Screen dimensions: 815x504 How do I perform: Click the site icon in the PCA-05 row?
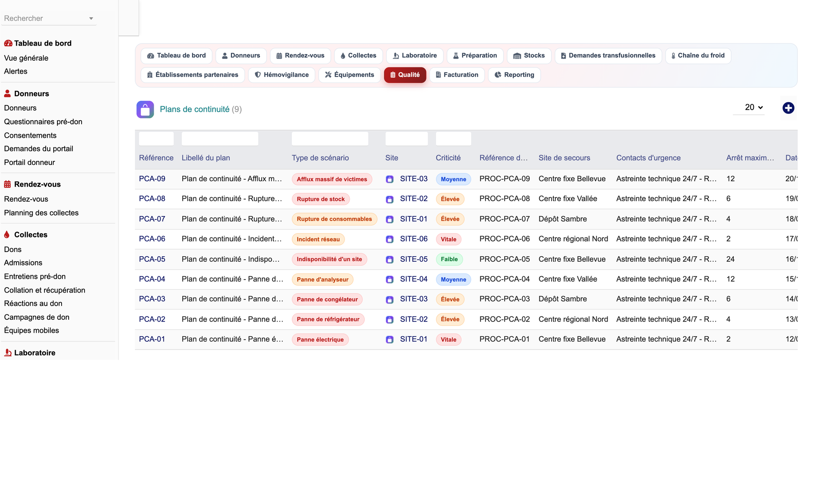coord(389,260)
